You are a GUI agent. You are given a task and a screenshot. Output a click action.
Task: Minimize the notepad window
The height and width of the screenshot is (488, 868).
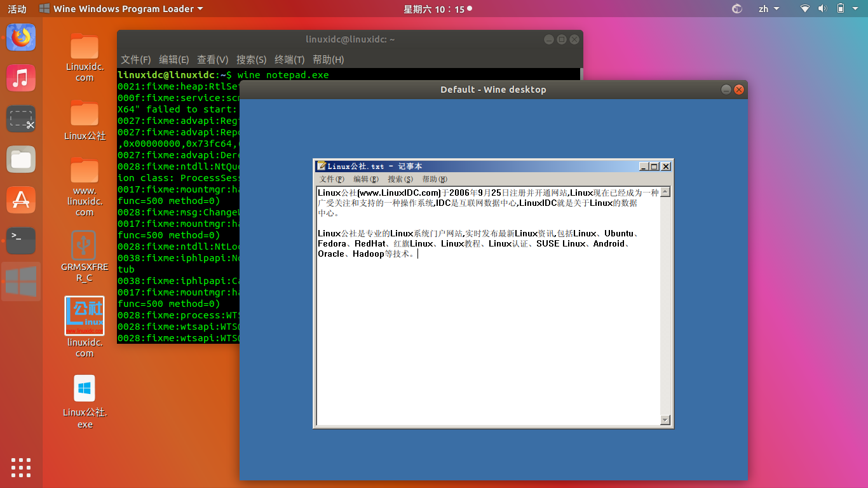644,166
